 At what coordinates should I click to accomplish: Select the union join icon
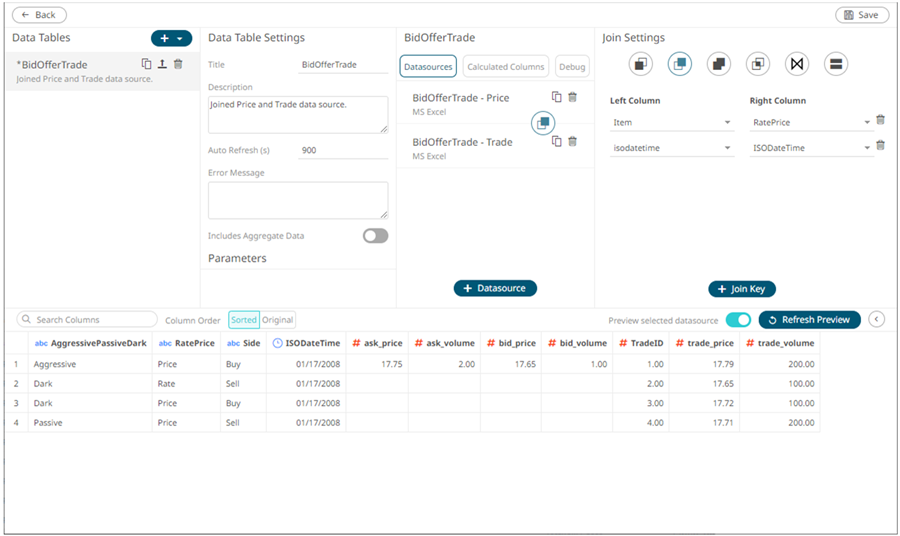pyautogui.click(x=836, y=64)
